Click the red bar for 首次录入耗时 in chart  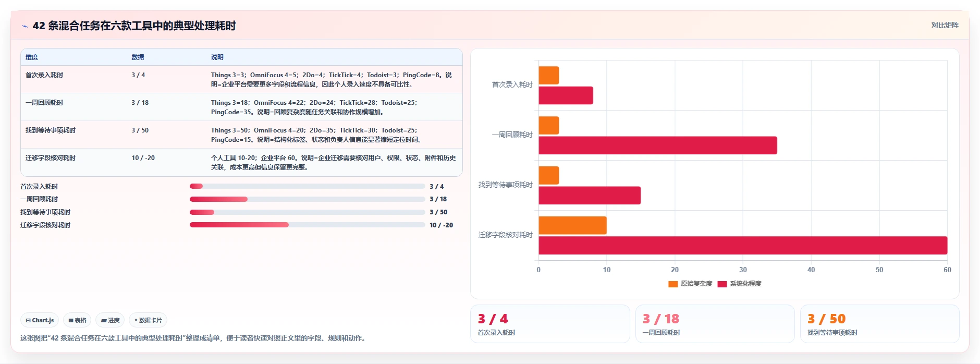[566, 95]
